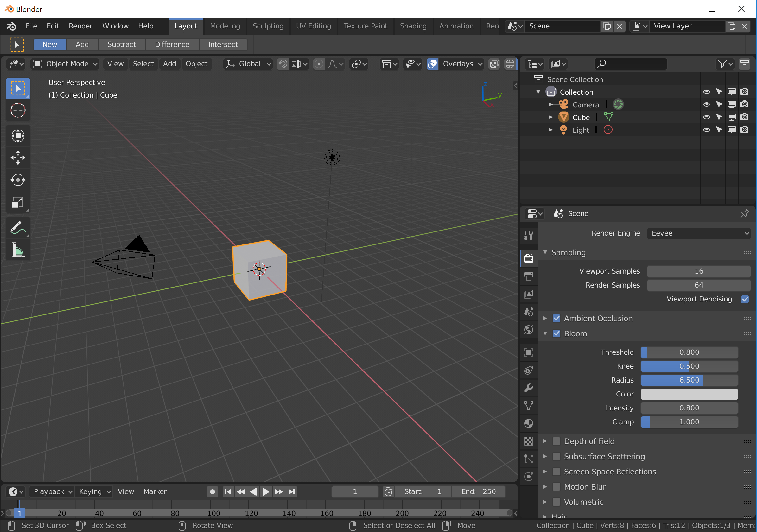
Task: Hide the Cube in viewport
Action: click(x=706, y=117)
